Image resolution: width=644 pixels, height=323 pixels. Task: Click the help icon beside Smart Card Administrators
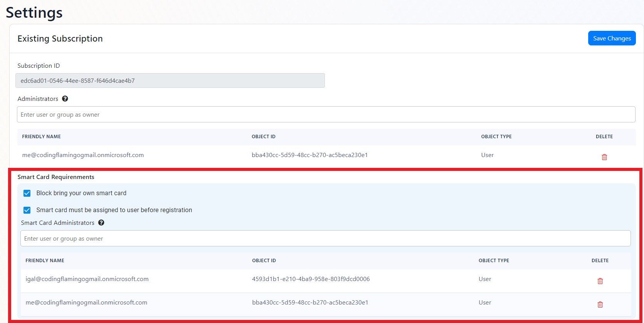(101, 223)
